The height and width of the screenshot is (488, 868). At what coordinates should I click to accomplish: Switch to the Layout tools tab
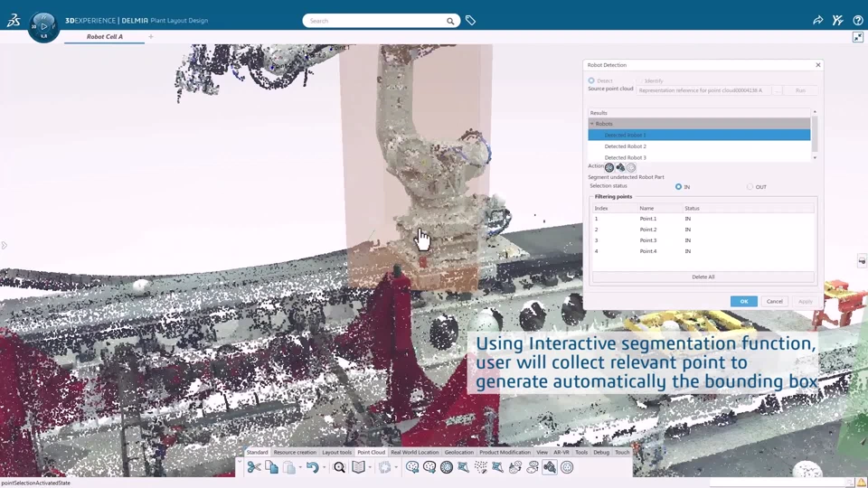(x=337, y=452)
